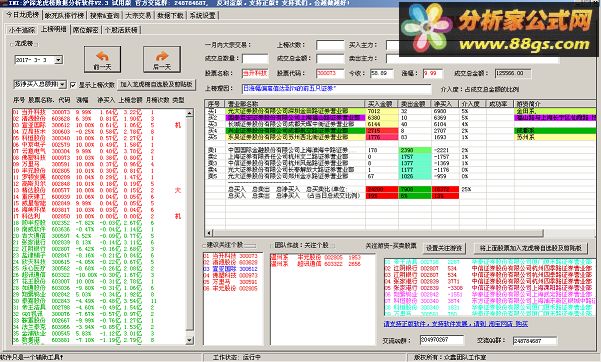Go to previous day with 前一天 arrow button
The height and width of the screenshot is (362, 601).
tap(102, 59)
